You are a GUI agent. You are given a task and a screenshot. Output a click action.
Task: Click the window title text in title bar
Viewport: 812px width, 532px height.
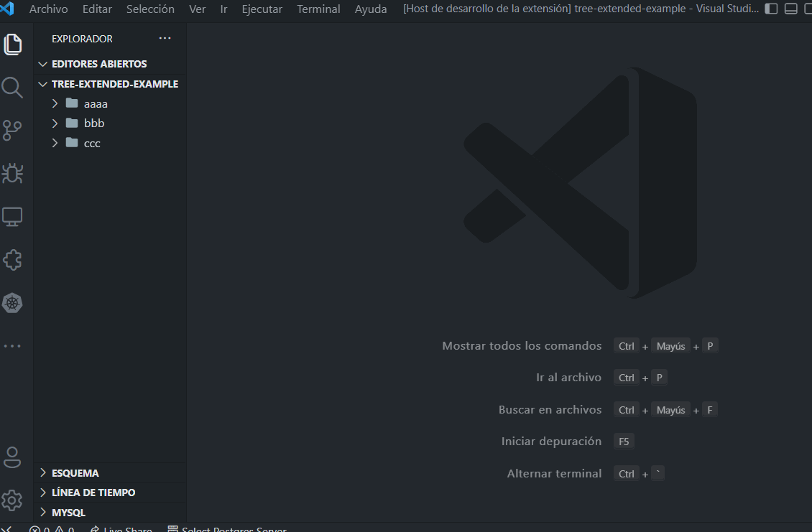click(x=581, y=9)
